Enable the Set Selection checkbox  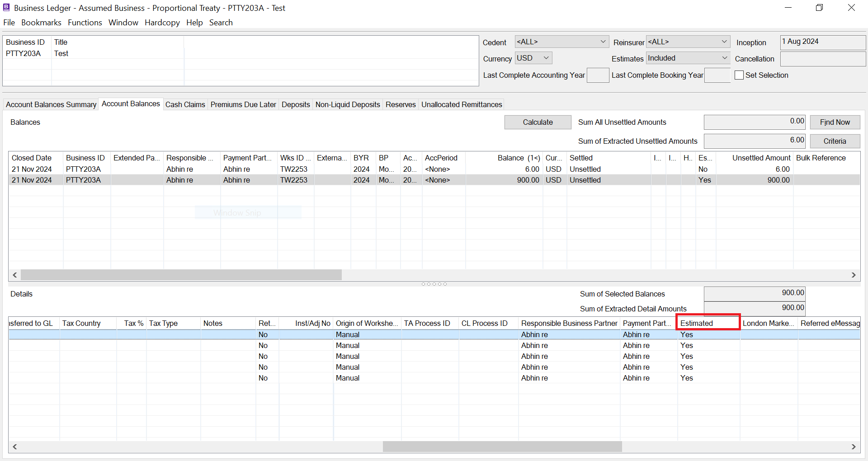point(739,75)
